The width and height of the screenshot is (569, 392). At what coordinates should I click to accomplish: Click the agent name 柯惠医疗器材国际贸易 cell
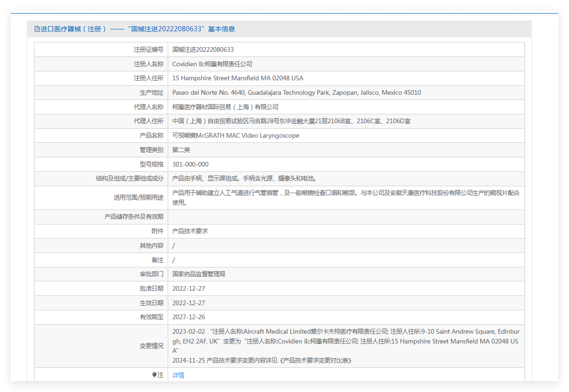click(225, 107)
